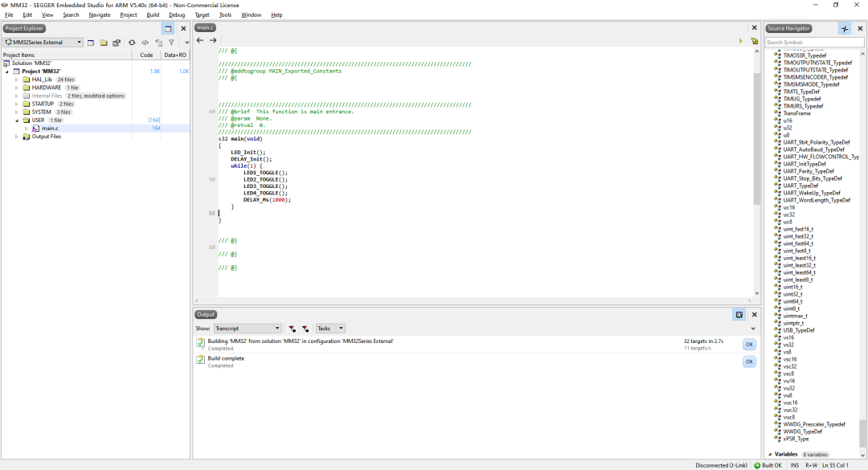868x470 pixels.
Task: Open the Project Explorer toolbar overflow chevron
Action: [x=186, y=43]
